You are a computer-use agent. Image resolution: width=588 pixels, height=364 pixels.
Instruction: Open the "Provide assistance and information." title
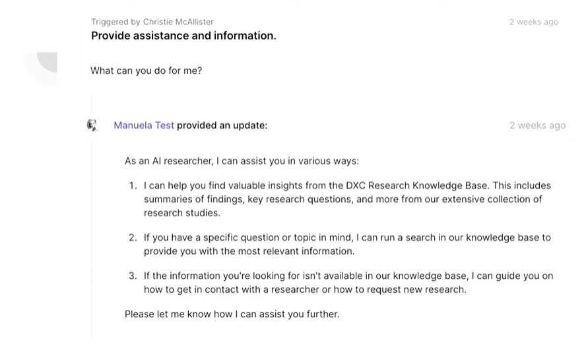click(183, 36)
